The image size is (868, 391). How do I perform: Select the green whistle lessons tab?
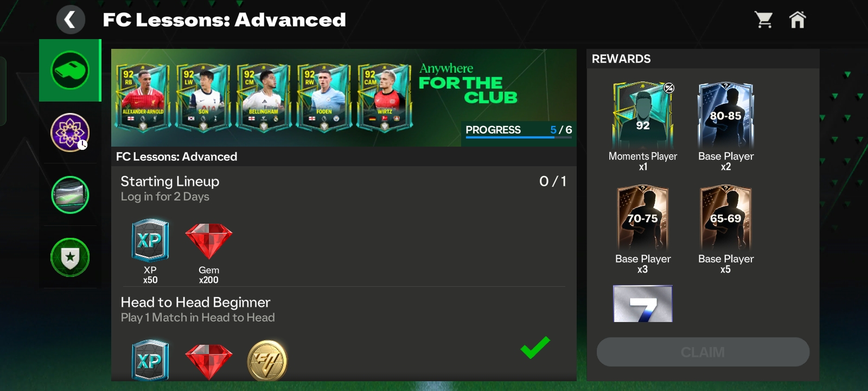coord(70,71)
